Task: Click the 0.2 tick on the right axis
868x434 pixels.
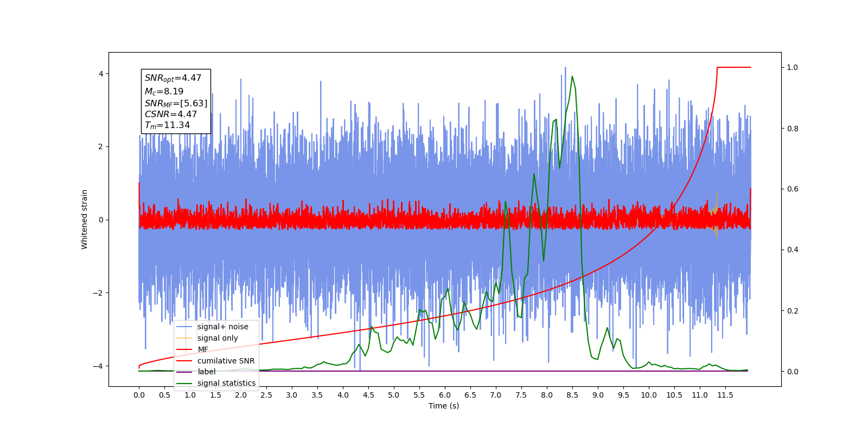Action: (793, 311)
